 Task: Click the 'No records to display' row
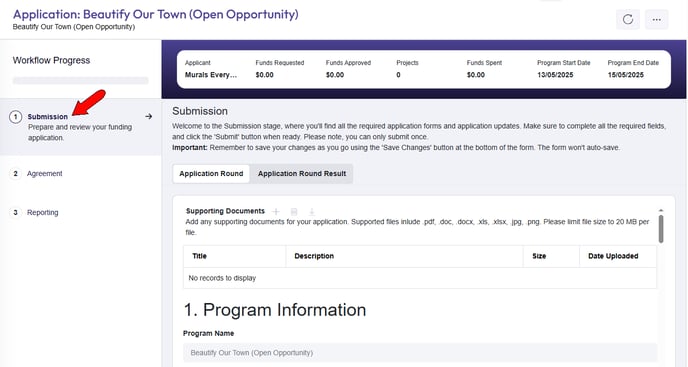(x=420, y=278)
